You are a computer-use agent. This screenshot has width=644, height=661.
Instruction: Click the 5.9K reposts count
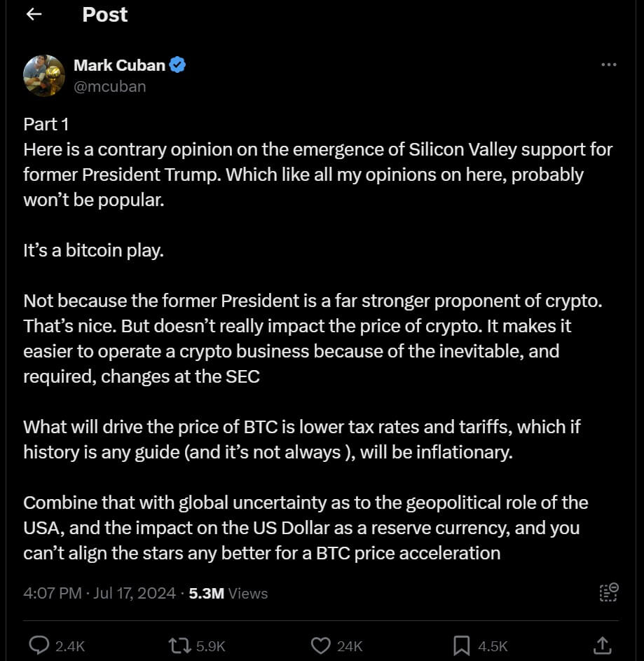pos(211,646)
